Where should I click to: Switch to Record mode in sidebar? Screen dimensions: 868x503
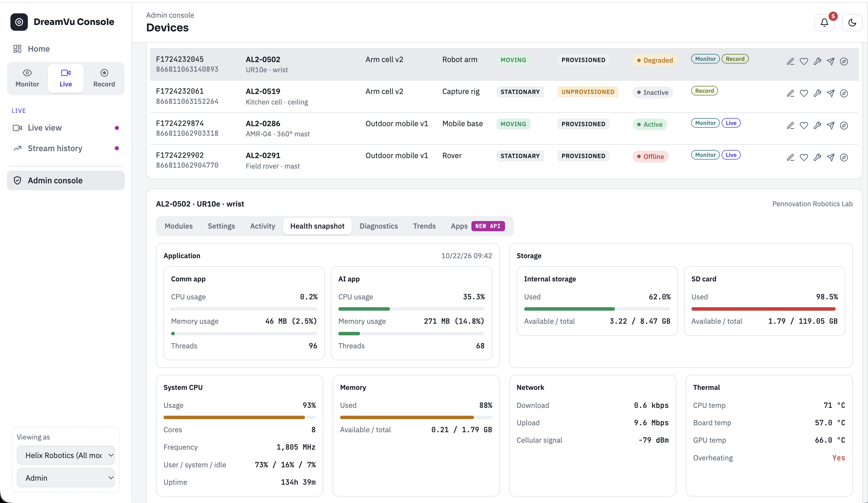(x=104, y=78)
